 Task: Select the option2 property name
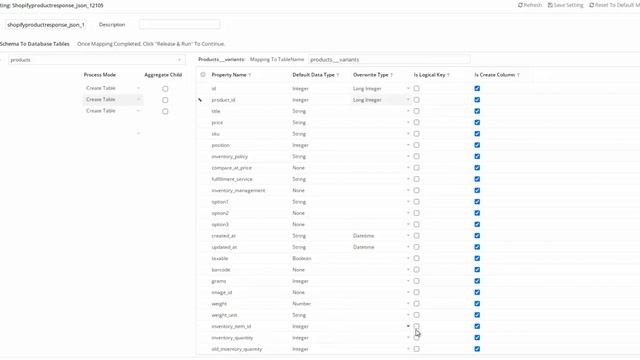coord(220,213)
